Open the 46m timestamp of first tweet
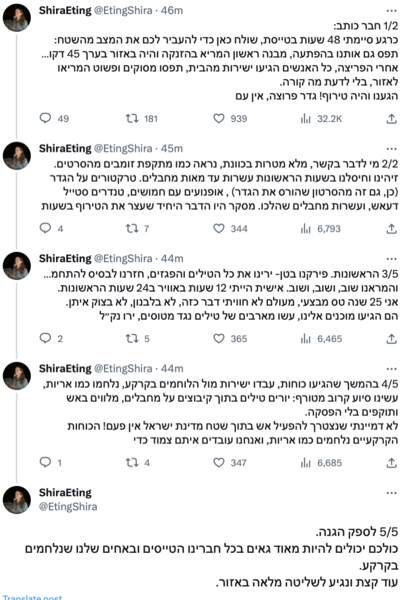This screenshot has height=600, width=407. click(x=172, y=10)
